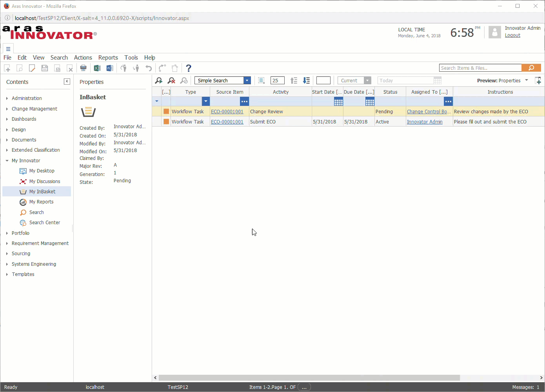Export the grid to Word
Screen dimensions: 545x392
[110, 68]
